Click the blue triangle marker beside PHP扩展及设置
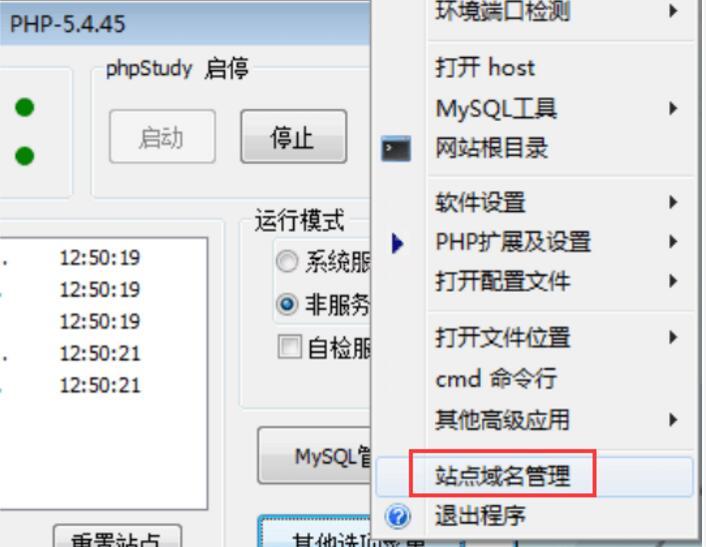The height and width of the screenshot is (547, 706). click(x=397, y=243)
